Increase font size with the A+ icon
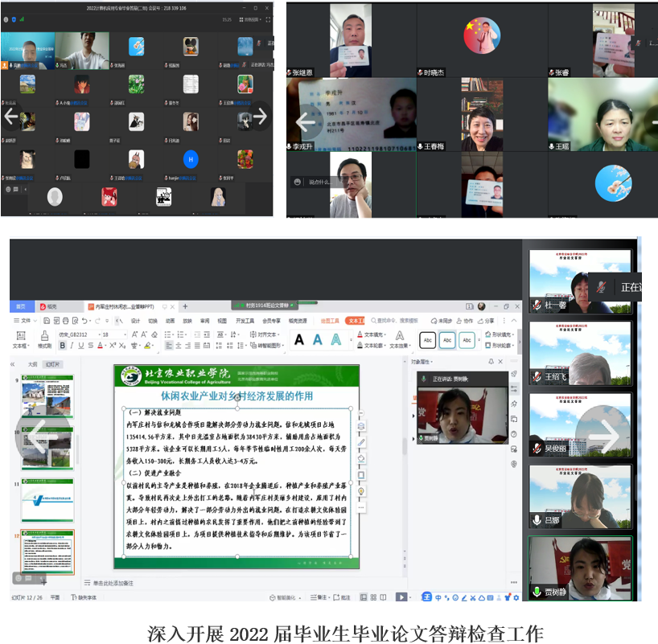Viewport: 658px width, 644px height. tap(134, 334)
